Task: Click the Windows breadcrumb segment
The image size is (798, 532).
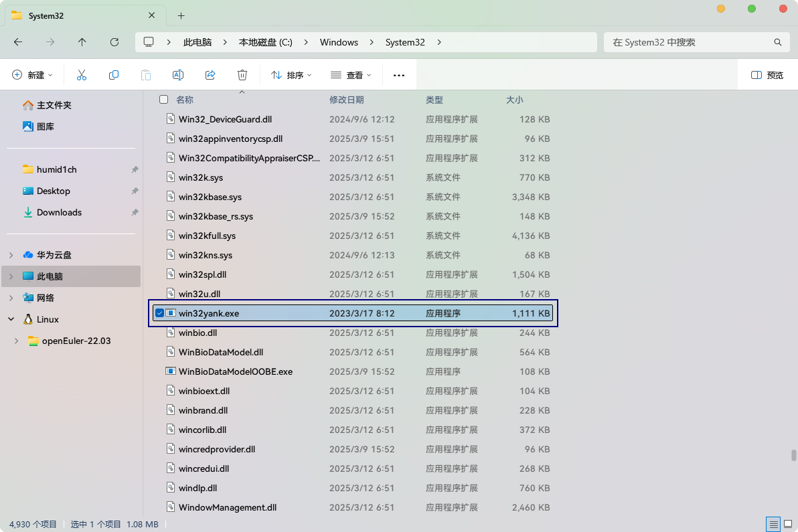Action: coord(339,42)
